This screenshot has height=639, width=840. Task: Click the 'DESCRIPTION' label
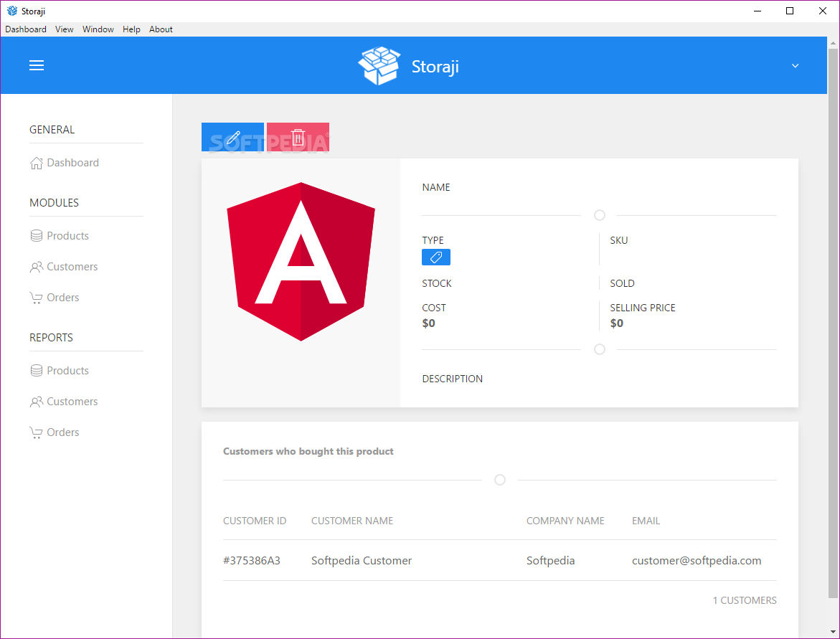(x=452, y=379)
